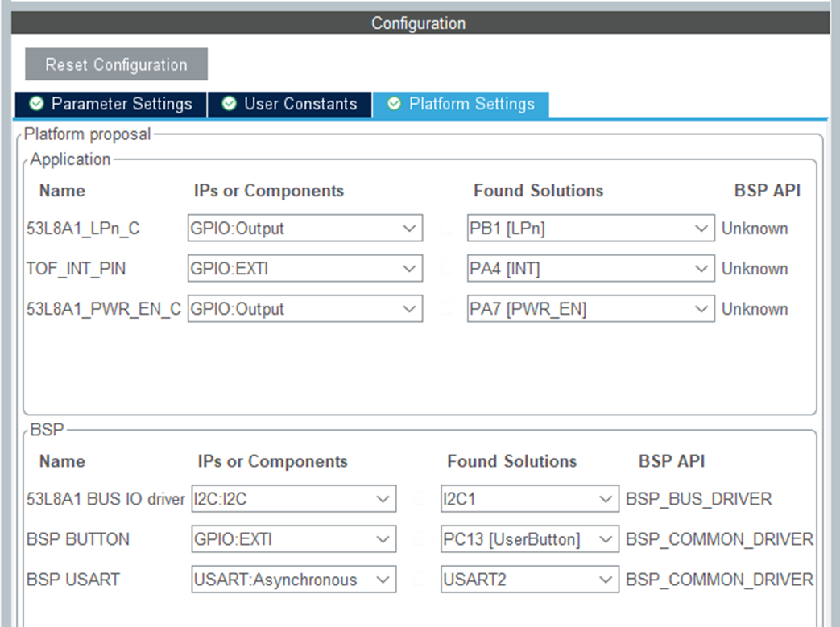Expand I2C:I2C component dropdown
Image resolution: width=840 pixels, height=627 pixels.
[294, 498]
